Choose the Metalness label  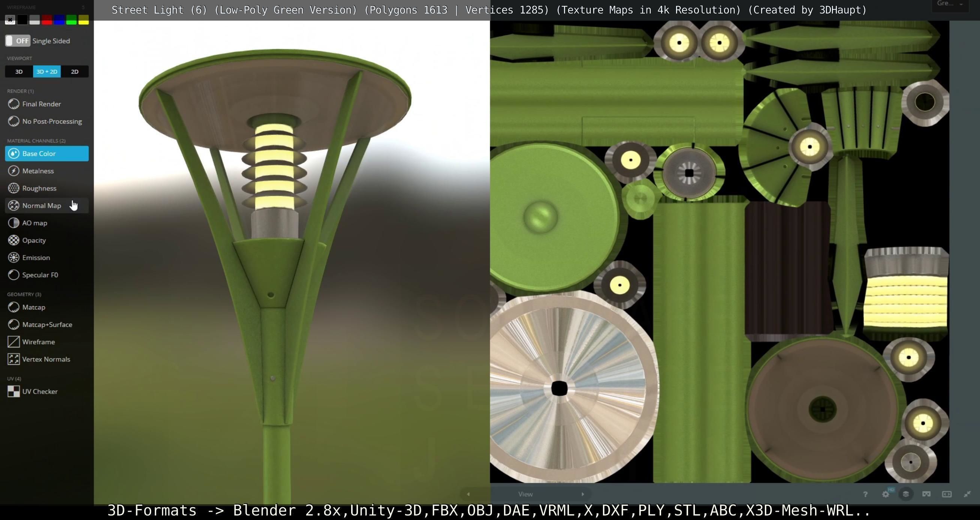(x=38, y=171)
